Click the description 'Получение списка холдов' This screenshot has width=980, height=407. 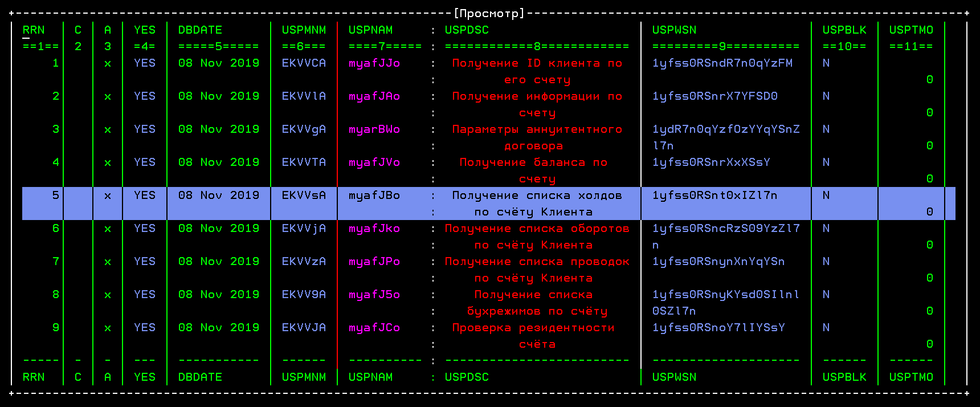tap(537, 196)
